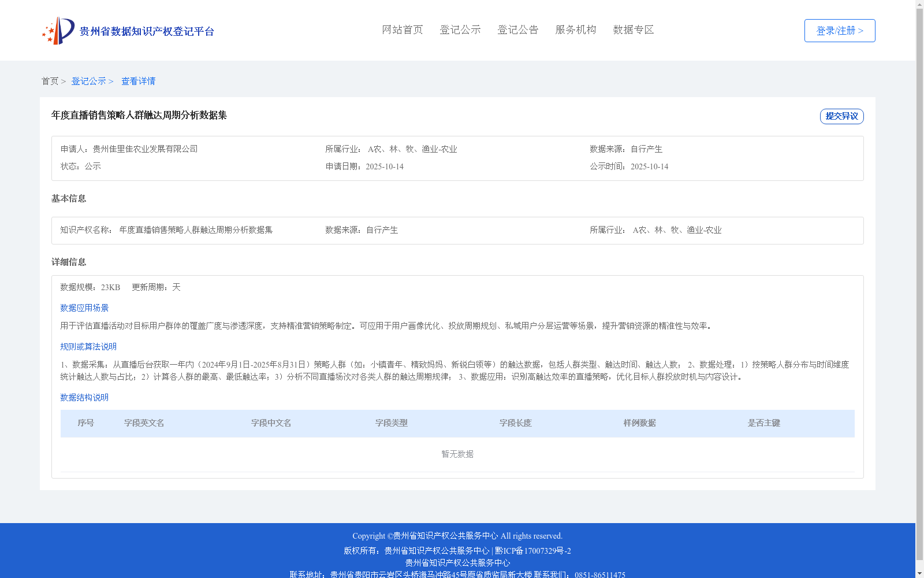This screenshot has height=578, width=924.
Task: Click the page vertical scrollbar thumb
Action: [919, 283]
